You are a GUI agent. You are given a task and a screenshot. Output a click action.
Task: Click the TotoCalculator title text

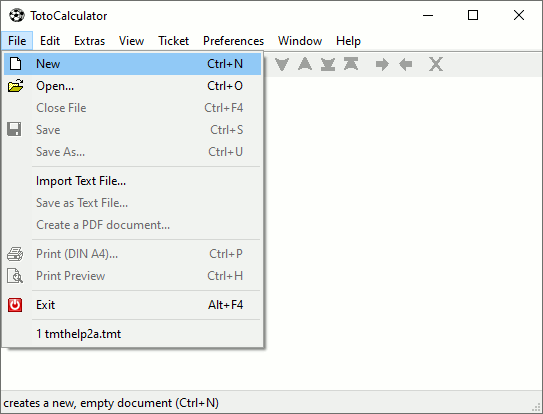[69, 16]
